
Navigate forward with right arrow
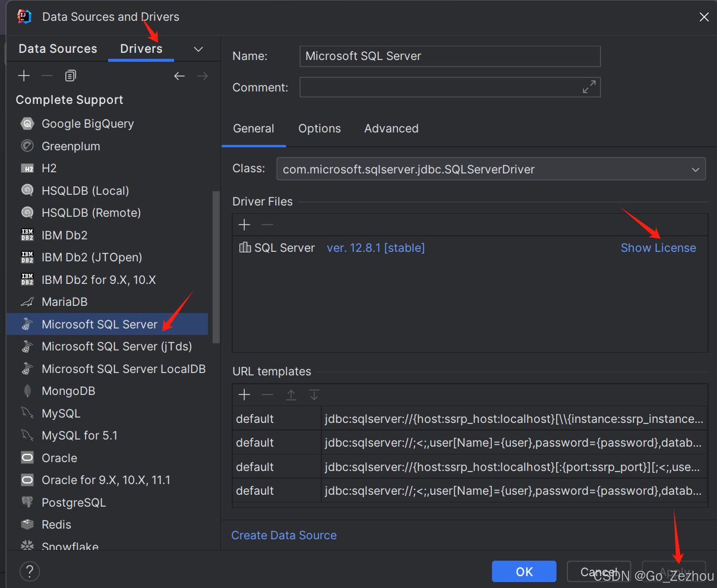click(x=203, y=76)
